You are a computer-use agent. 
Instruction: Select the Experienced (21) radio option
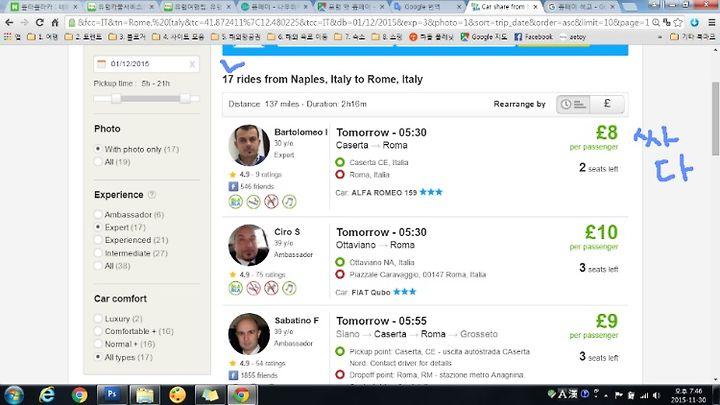(x=98, y=240)
